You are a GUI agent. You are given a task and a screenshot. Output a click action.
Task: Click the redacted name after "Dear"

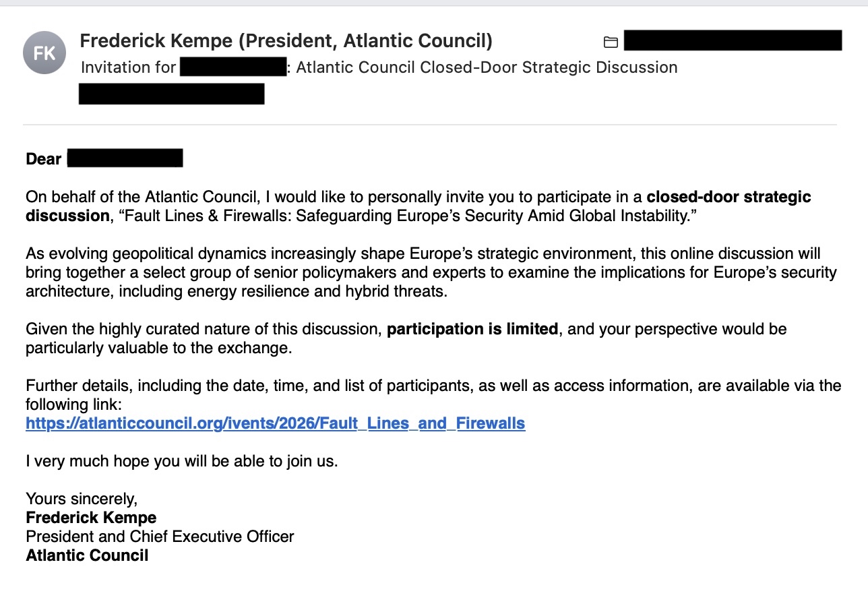pos(125,159)
